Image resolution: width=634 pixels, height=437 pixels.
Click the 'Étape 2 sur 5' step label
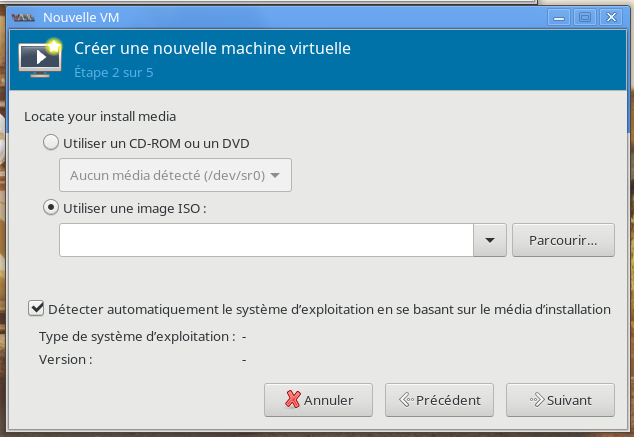click(x=114, y=72)
